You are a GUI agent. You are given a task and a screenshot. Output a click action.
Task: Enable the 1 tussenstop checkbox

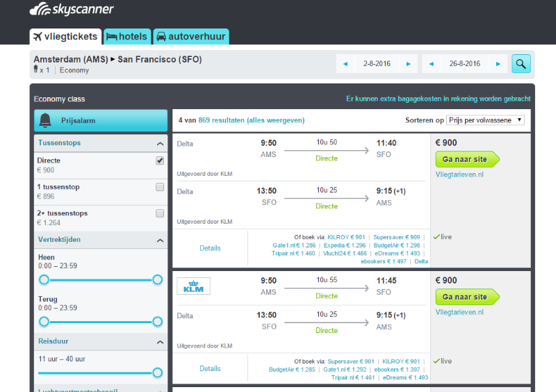coord(160,187)
